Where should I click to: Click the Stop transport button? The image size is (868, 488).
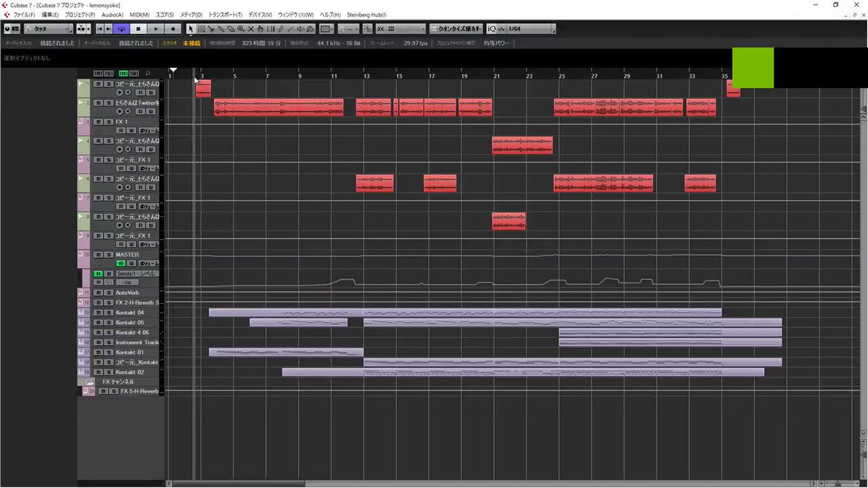138,29
